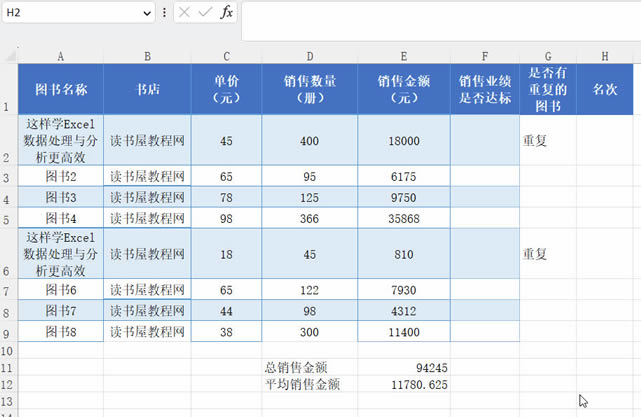This screenshot has width=641, height=417.
Task: Click the 销售业绩是否达标 header cell
Action: (484, 90)
